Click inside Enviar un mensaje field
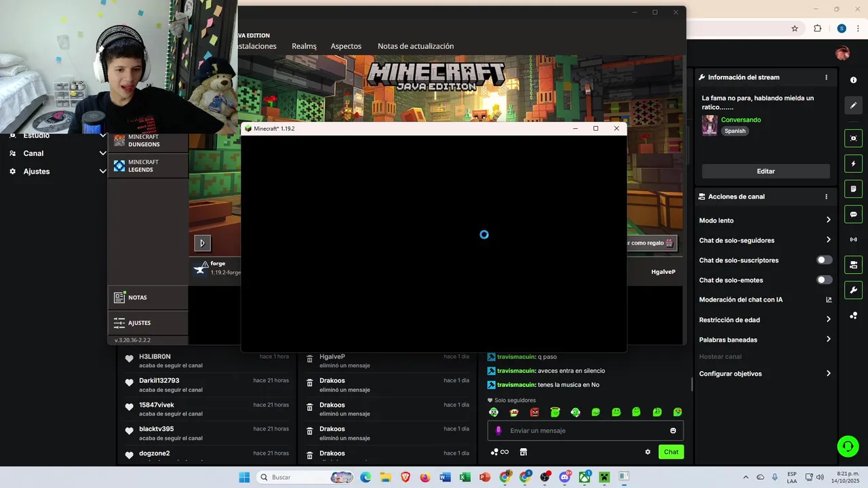Screen dimensions: 868x488 (x=585, y=430)
